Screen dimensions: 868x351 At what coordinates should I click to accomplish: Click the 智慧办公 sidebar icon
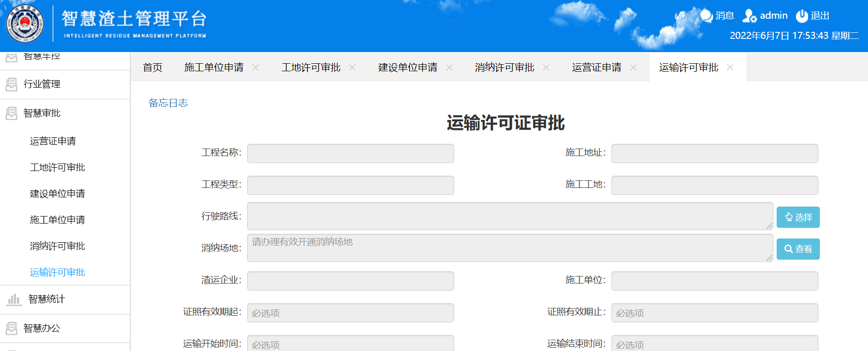pos(12,329)
